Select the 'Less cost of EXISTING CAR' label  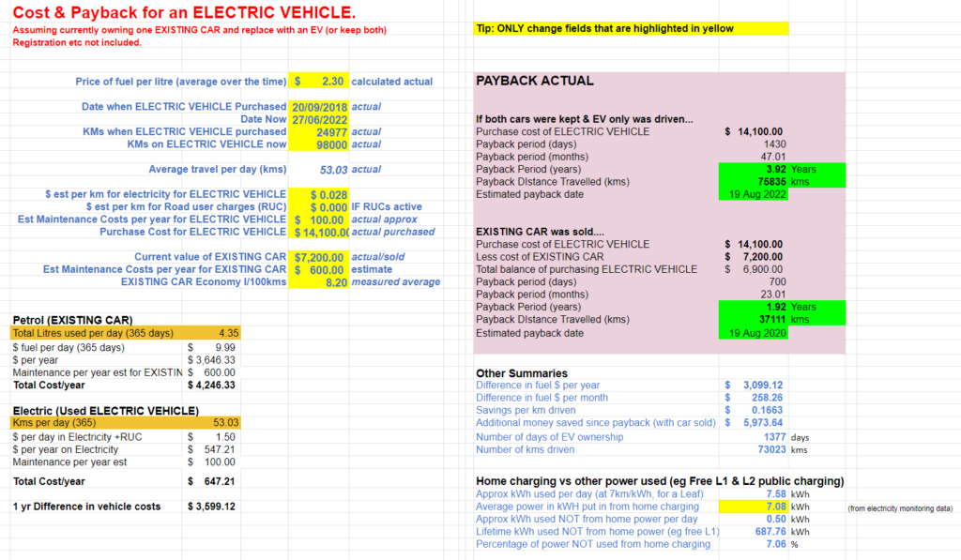540,257
